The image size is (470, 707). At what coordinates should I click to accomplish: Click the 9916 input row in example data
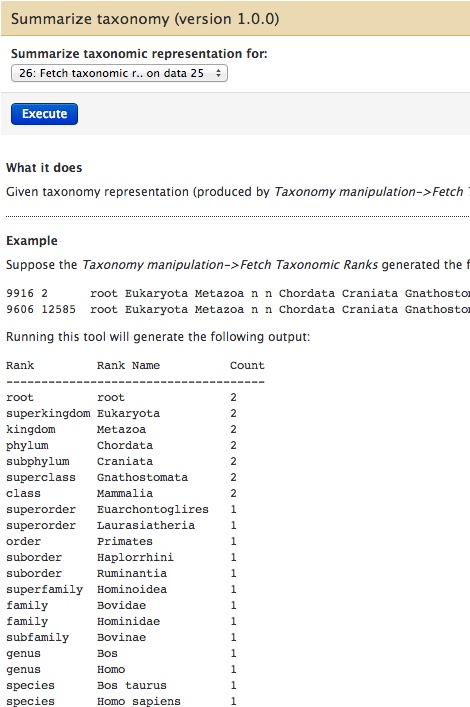point(238,294)
